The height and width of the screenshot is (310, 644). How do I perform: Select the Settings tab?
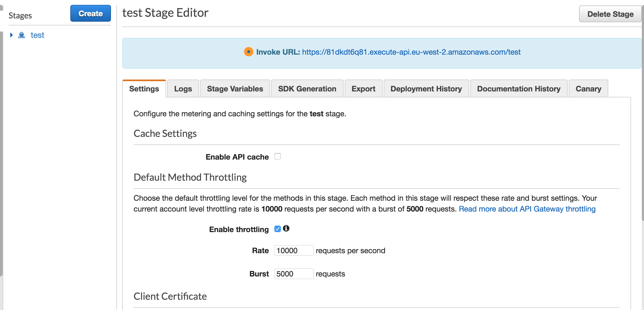pyautogui.click(x=144, y=89)
